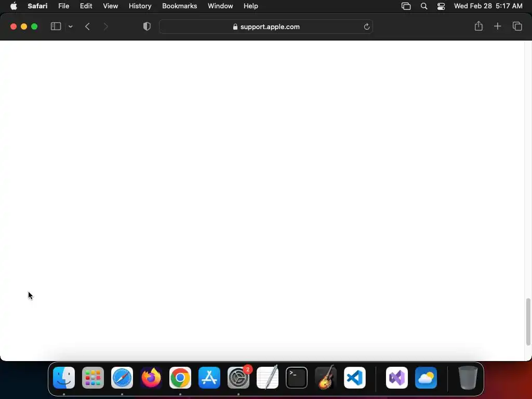The width and height of the screenshot is (532, 399).
Task: Open System Settings from the Dock
Action: coord(238,378)
